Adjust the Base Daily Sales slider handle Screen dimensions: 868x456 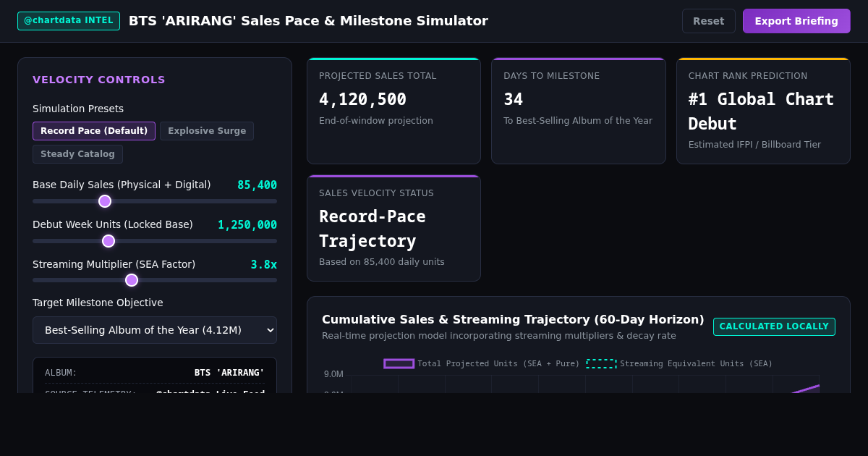[105, 201]
